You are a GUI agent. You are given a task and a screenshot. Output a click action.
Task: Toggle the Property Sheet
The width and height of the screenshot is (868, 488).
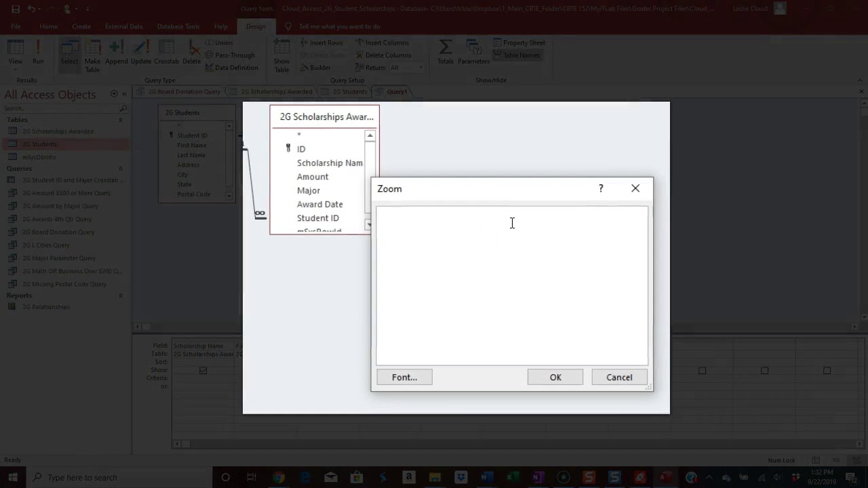519,43
